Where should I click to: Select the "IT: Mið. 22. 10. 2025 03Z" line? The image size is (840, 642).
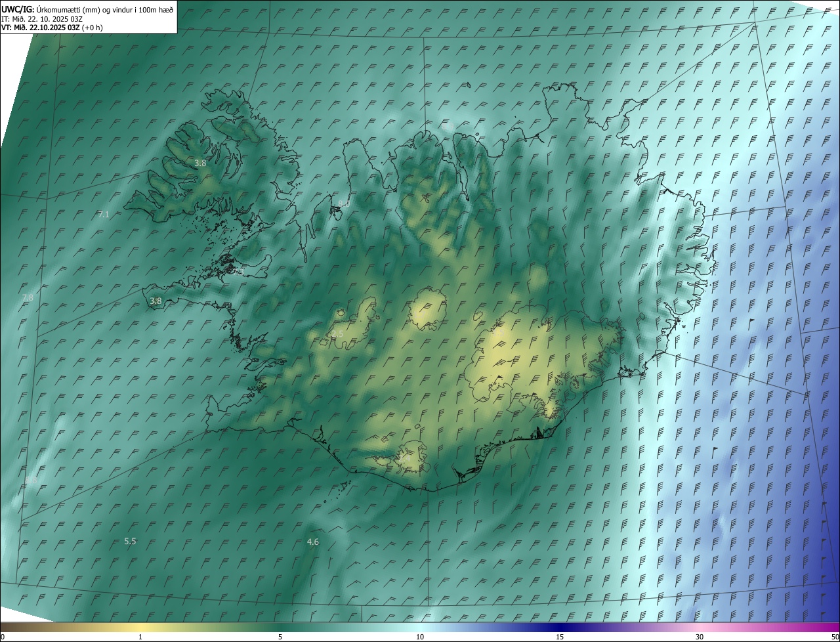point(42,18)
